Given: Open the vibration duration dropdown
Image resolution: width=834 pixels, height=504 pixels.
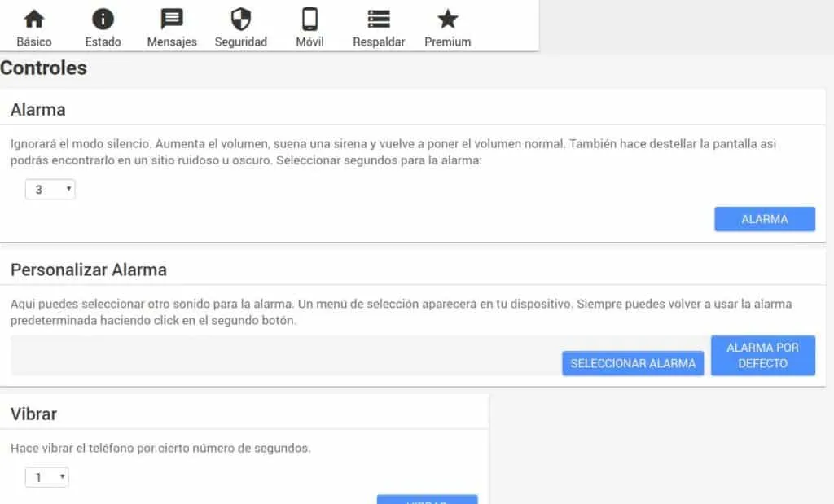Looking at the screenshot, I should pyautogui.click(x=46, y=477).
